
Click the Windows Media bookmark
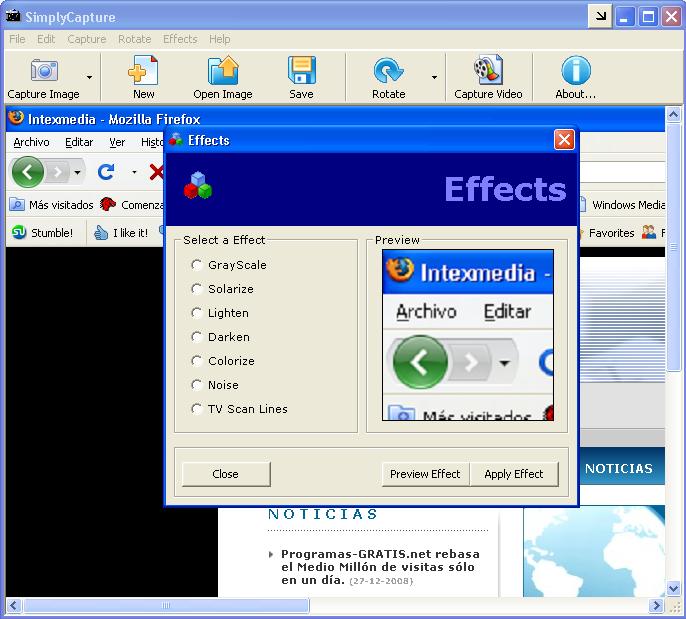pos(623,205)
